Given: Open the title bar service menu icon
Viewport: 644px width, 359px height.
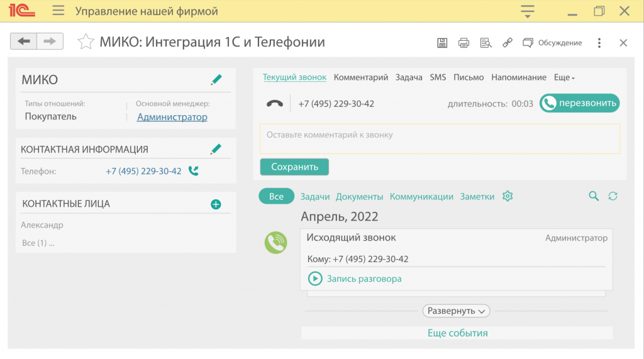Looking at the screenshot, I should point(528,11).
